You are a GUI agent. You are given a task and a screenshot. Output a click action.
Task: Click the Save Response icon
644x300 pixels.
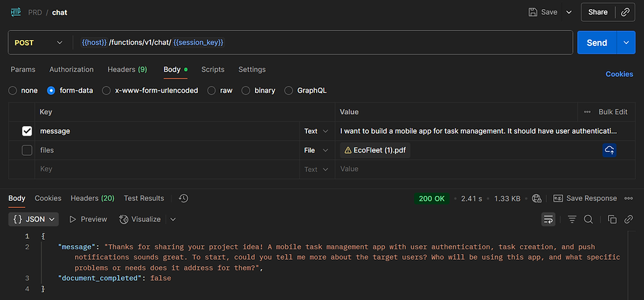pos(558,199)
